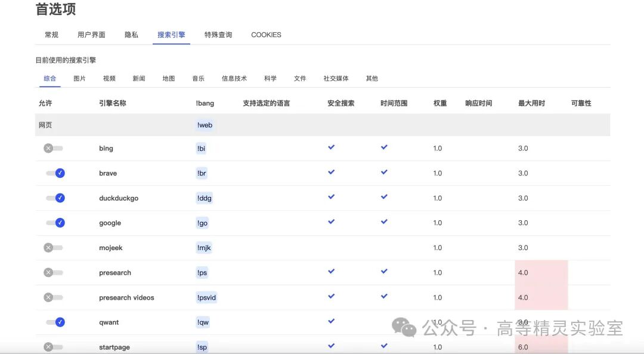Click the !mjk bang shortcut
Image resolution: width=644 pixels, height=354 pixels.
coord(204,248)
